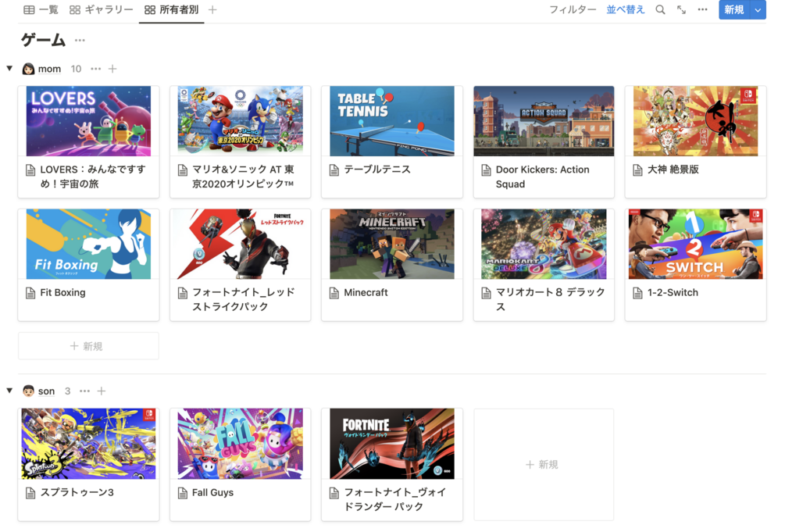Click the Door Kickers Action Squad cover image
Screen dimensions: 785x532
544,121
